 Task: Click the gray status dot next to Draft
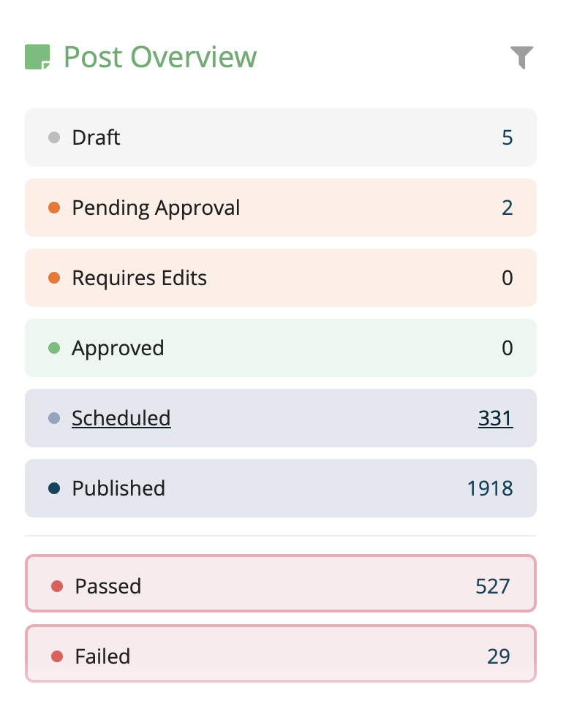[53, 137]
